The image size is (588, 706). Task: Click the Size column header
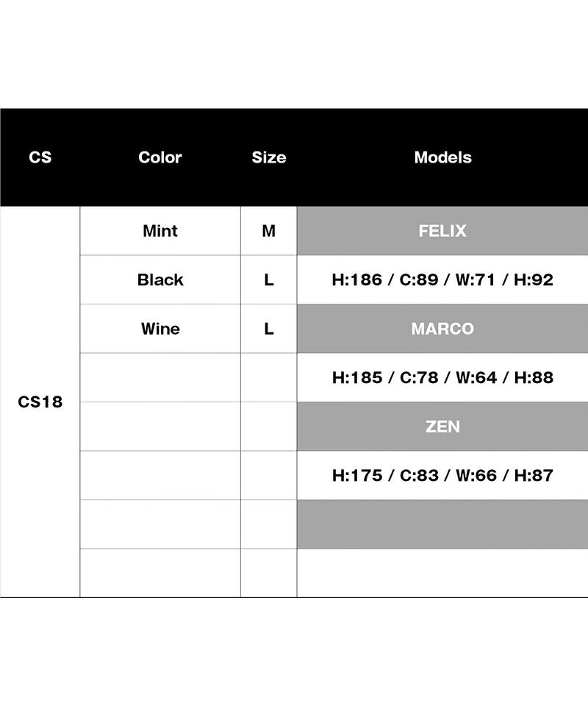[x=268, y=157]
